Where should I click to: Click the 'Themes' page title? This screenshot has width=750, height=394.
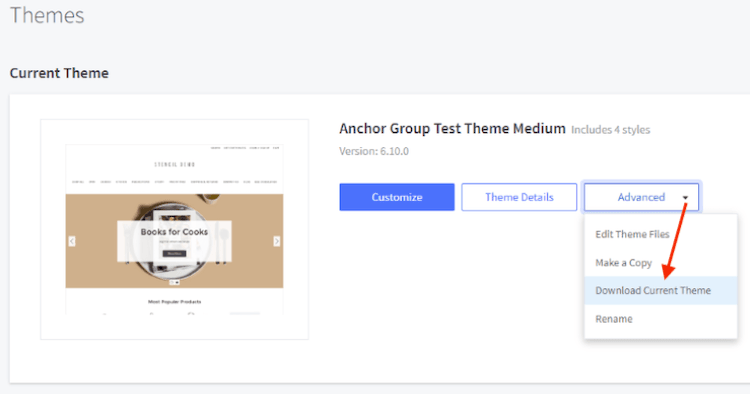47,15
